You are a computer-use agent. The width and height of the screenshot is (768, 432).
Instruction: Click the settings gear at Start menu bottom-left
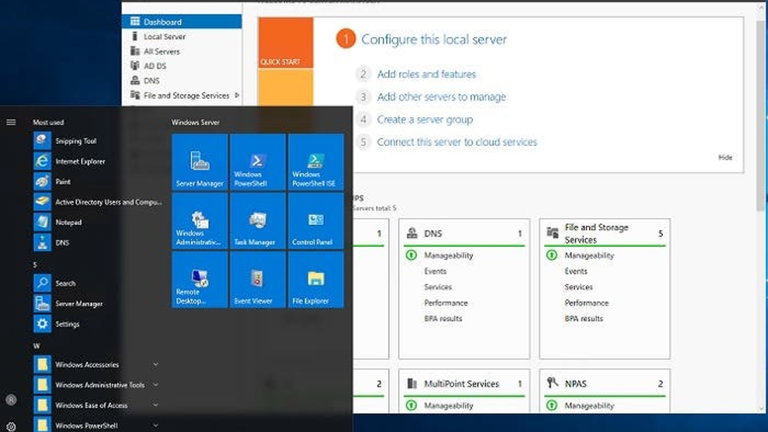[11, 427]
